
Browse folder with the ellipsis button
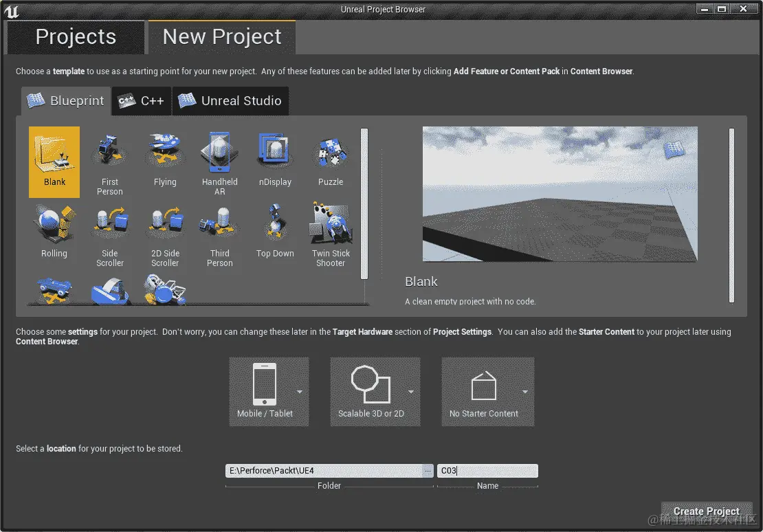coord(428,471)
